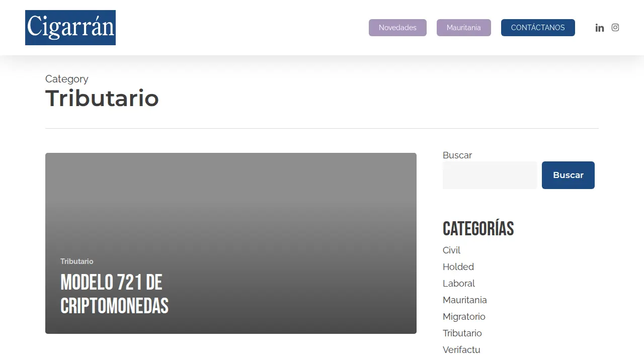Open the Verifactu category link
644x362 pixels.
[461, 350]
